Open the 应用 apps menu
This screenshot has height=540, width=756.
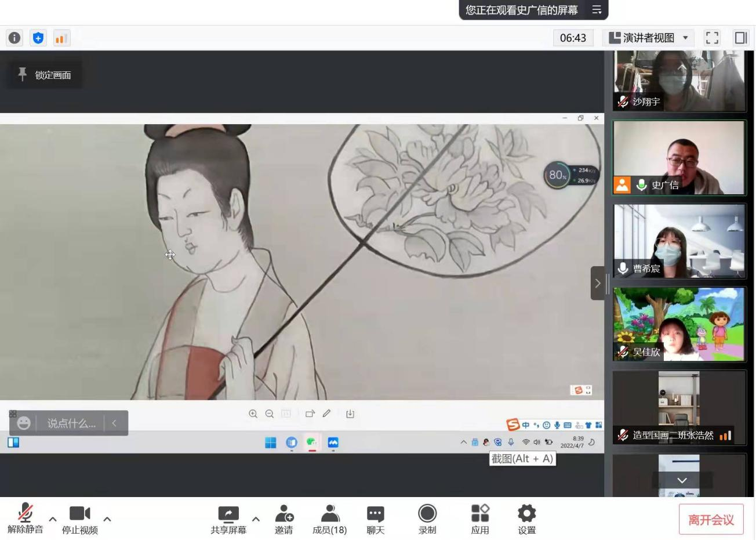(x=480, y=519)
